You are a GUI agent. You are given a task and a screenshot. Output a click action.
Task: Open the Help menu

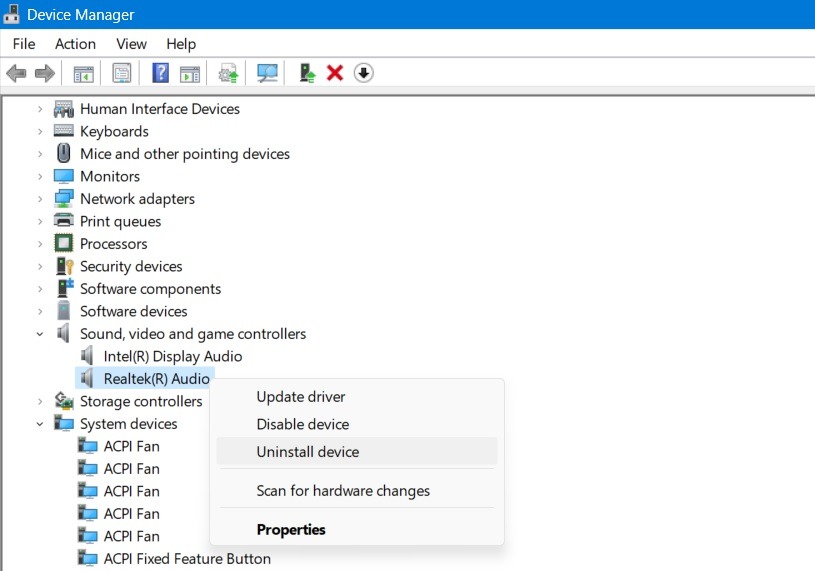181,44
